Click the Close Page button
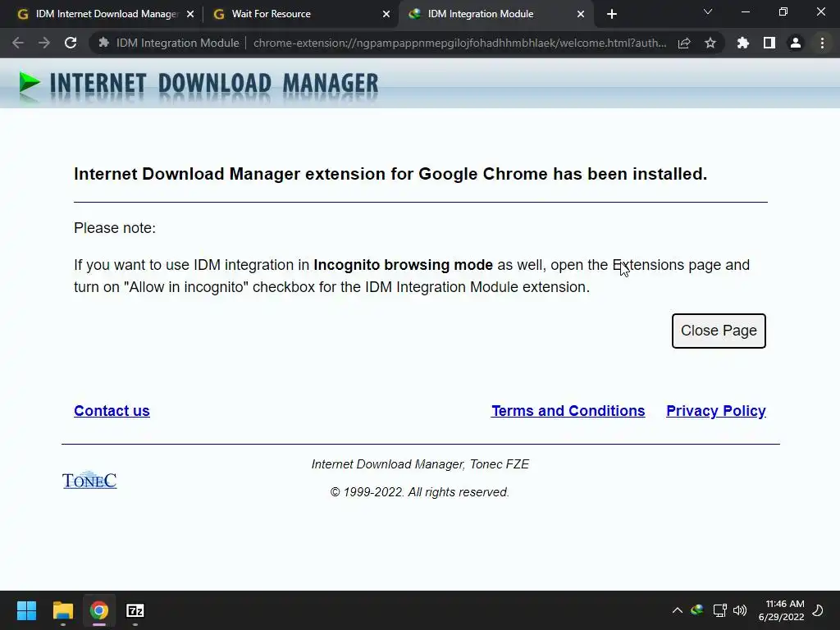840x630 pixels. (719, 331)
